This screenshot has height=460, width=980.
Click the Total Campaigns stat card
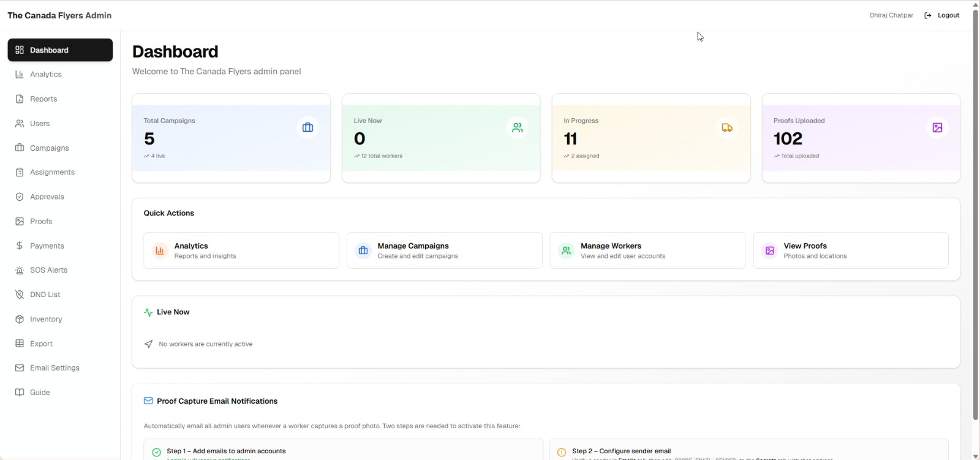click(x=231, y=138)
